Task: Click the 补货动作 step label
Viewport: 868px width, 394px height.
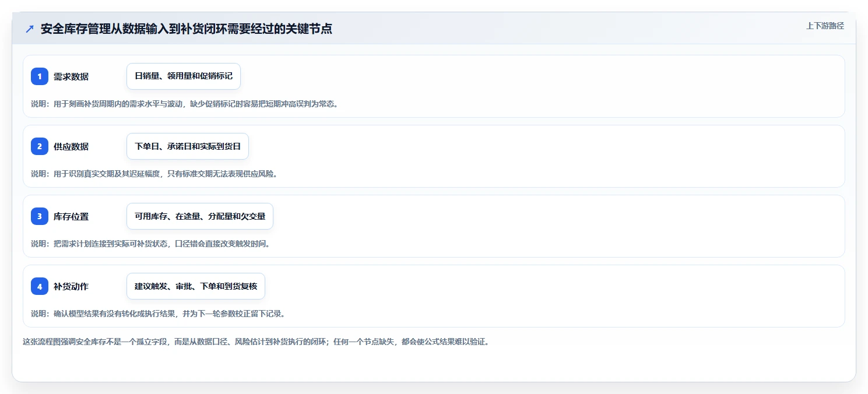Action: click(x=71, y=286)
